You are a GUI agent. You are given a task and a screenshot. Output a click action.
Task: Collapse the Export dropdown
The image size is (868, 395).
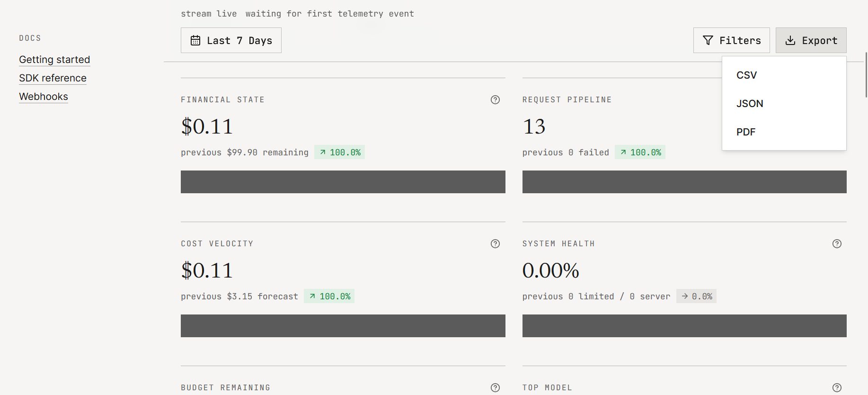point(811,40)
